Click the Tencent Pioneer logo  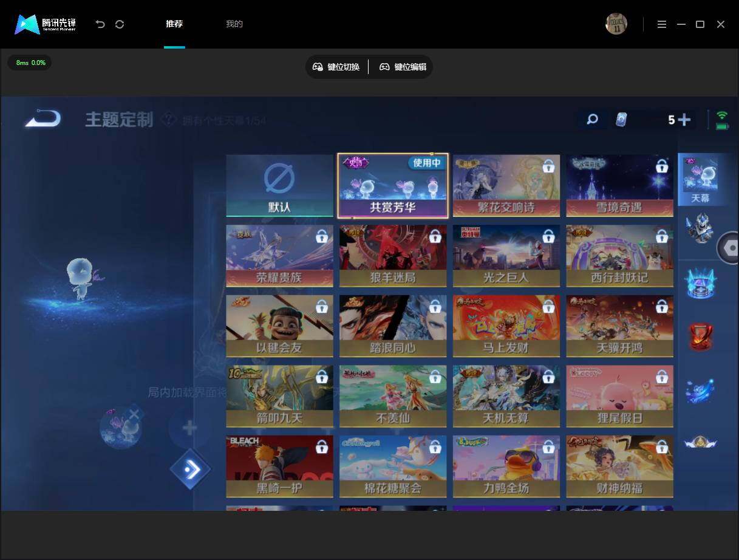click(46, 24)
